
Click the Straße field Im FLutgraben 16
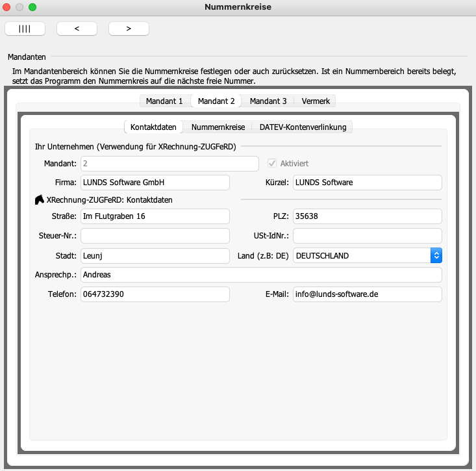tap(155, 216)
